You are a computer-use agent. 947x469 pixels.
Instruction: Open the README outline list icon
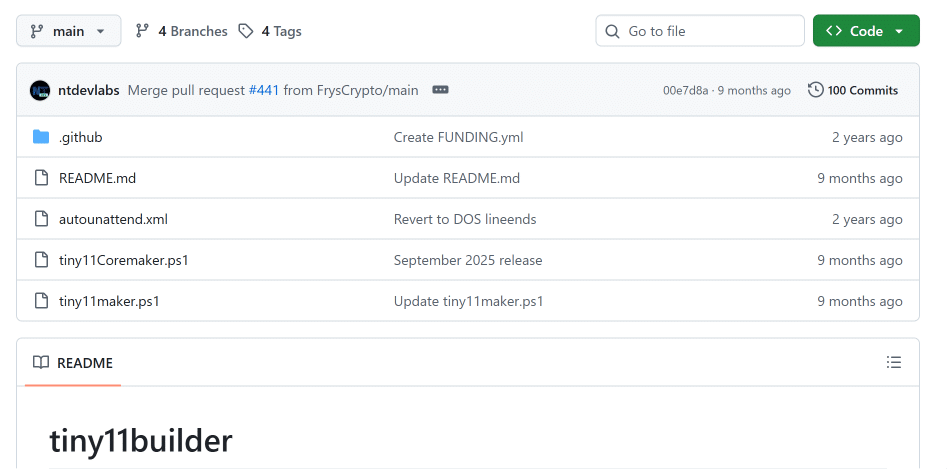point(893,362)
